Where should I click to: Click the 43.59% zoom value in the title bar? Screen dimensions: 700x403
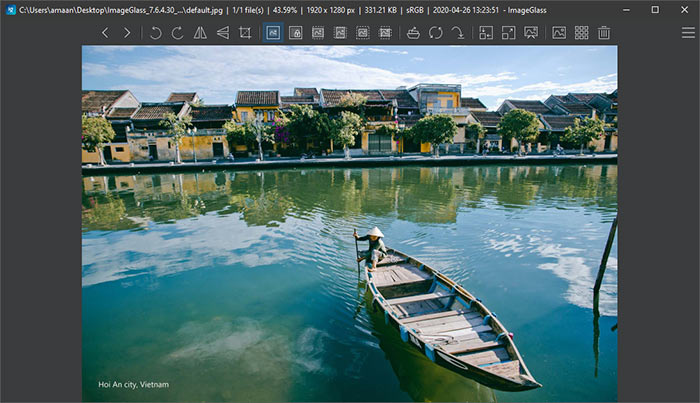pos(285,10)
